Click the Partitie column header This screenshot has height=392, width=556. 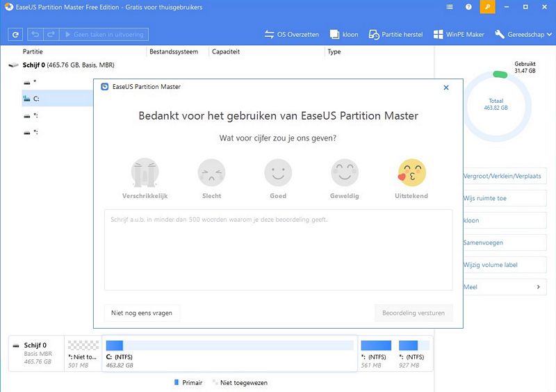coord(33,51)
